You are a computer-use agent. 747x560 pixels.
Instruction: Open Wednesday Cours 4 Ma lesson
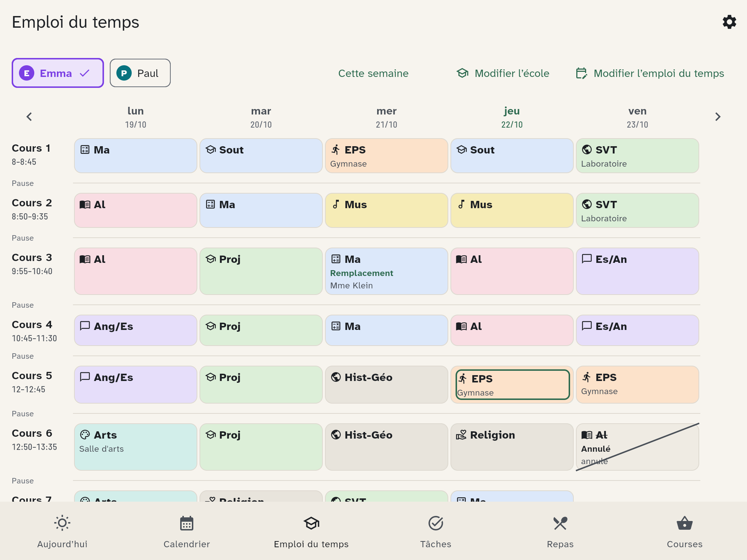[387, 330]
